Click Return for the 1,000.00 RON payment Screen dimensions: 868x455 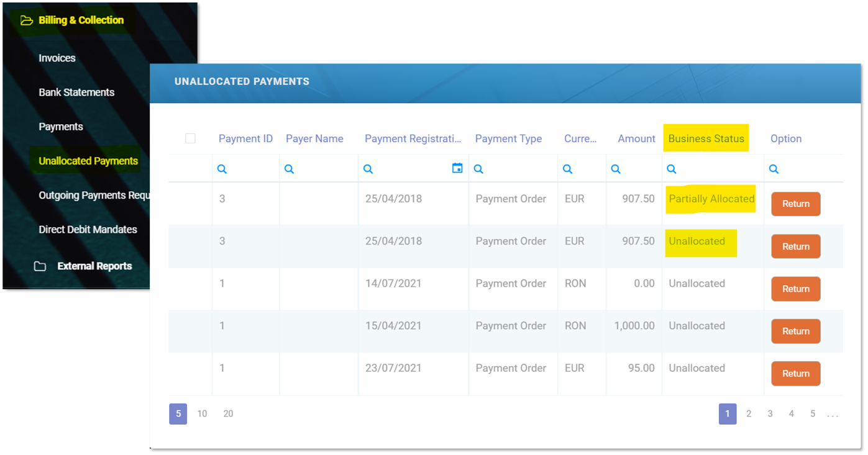(x=795, y=331)
